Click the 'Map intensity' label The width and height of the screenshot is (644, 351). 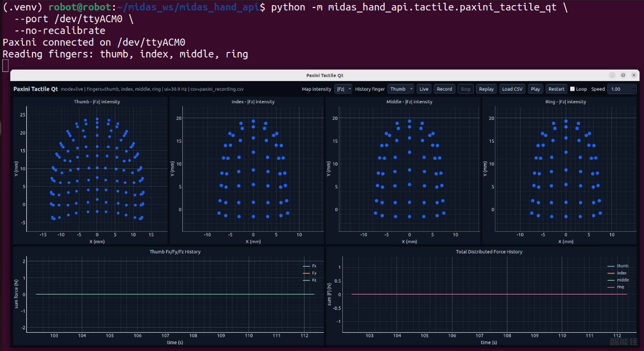(316, 89)
